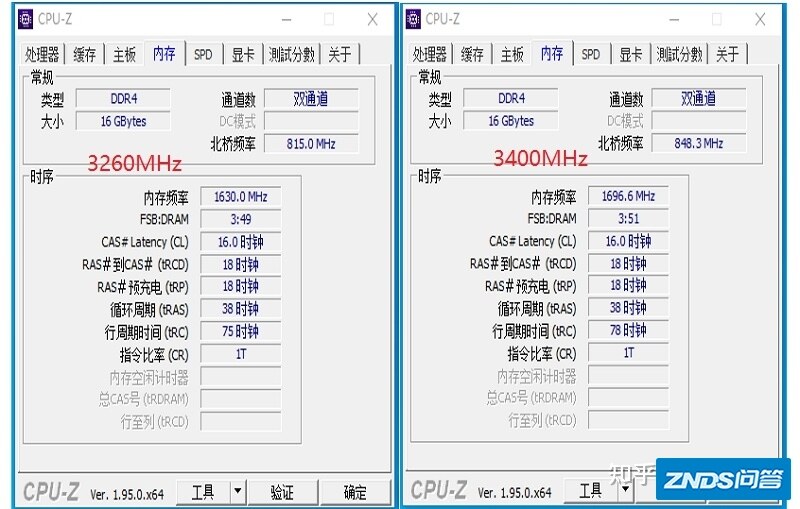Click 双通道 channel value in left window
Viewport: 800px width, 509px height.
pyautogui.click(x=311, y=98)
